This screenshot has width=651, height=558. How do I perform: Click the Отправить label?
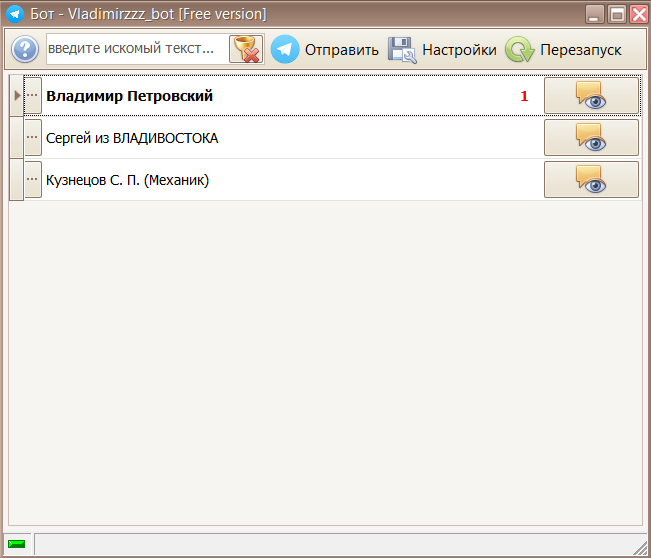[x=342, y=50]
